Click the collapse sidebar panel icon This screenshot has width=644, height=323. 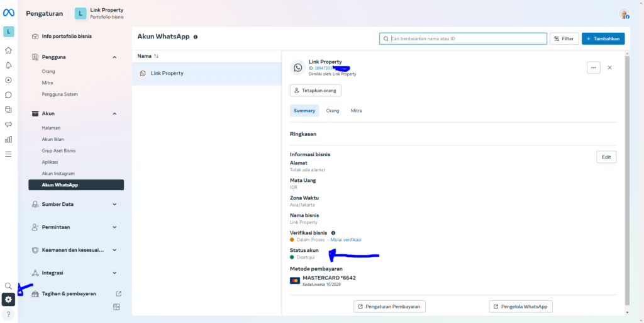116,307
